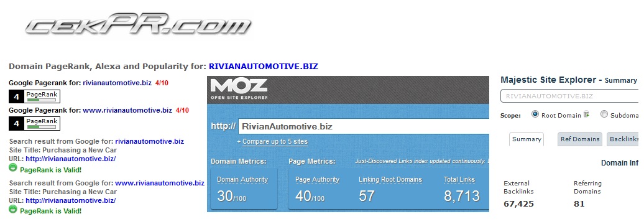
Task: Open rivianautomotive.biz link beside first Google Pagerank
Action: (x=117, y=83)
